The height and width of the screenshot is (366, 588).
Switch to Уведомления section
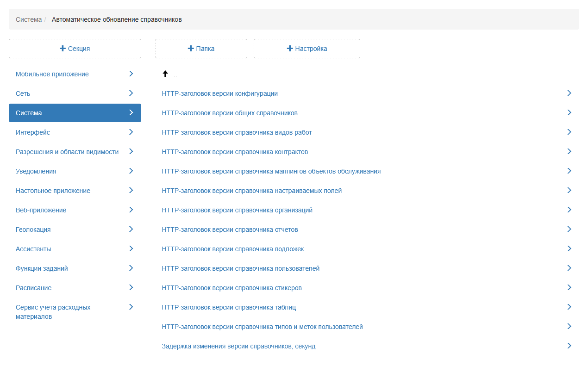click(36, 171)
